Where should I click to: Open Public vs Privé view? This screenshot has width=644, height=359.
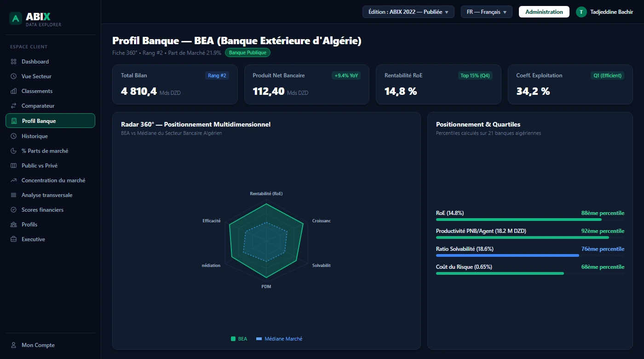tap(51, 166)
